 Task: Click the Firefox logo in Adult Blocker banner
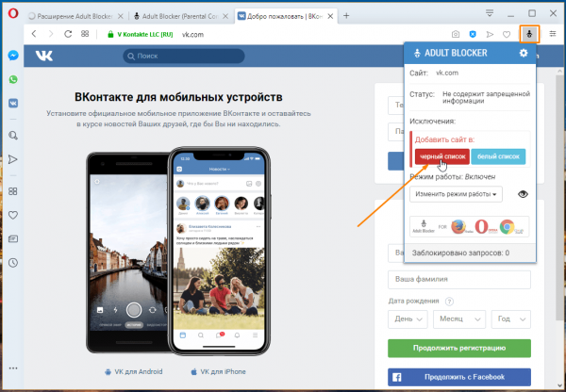[458, 227]
